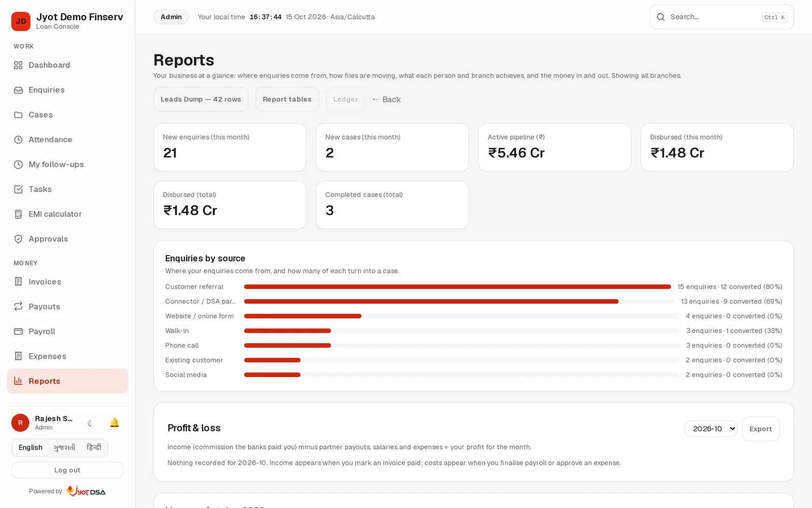
Task: Click the Cases folder icon
Action: (18, 115)
